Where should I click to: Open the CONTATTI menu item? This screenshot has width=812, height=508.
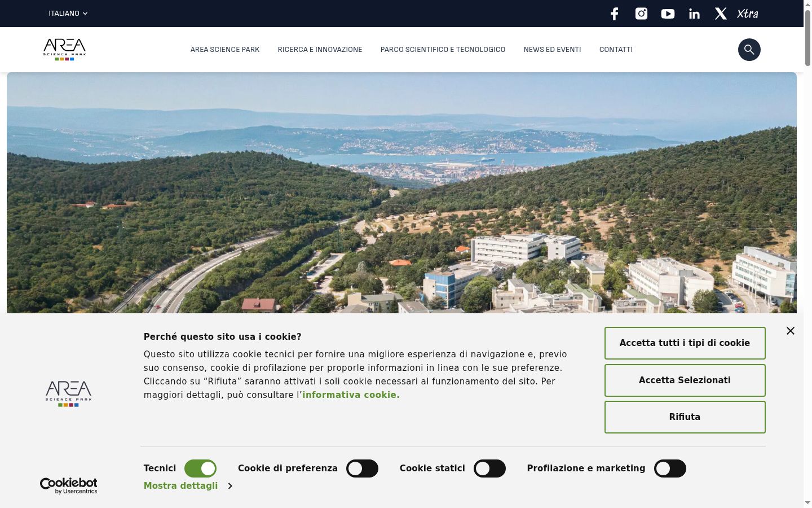click(616, 50)
